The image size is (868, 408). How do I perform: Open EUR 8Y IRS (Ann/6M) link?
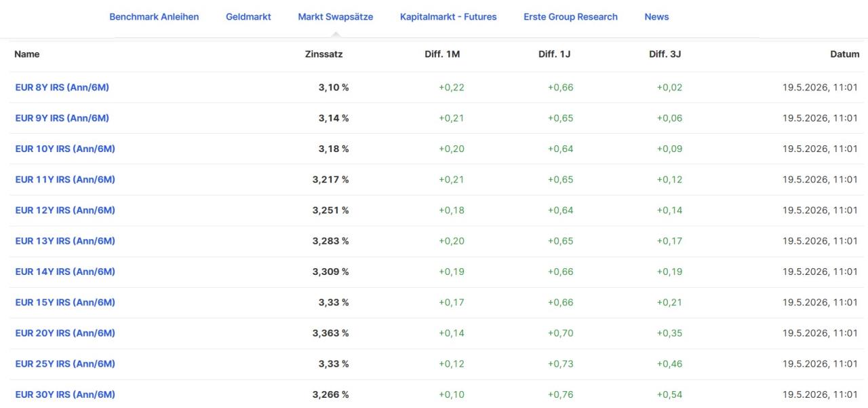click(x=62, y=87)
